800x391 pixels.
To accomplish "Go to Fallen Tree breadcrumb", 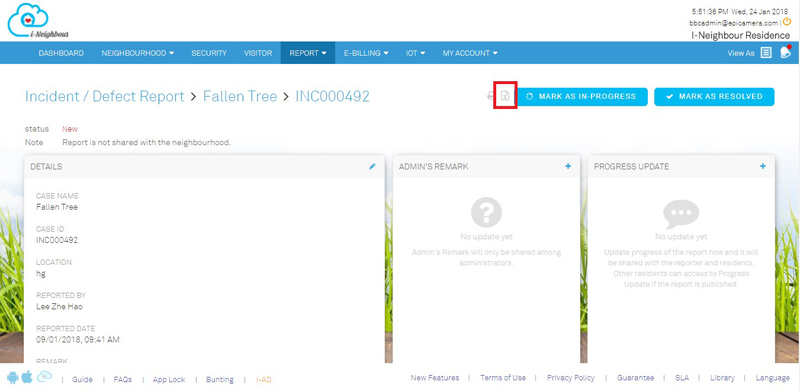I will (x=240, y=96).
